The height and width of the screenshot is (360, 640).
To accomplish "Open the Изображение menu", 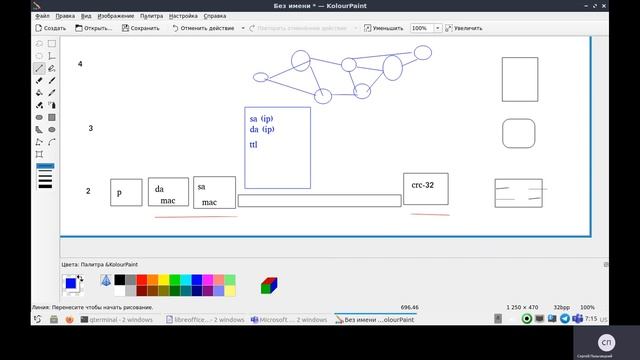I will [116, 16].
